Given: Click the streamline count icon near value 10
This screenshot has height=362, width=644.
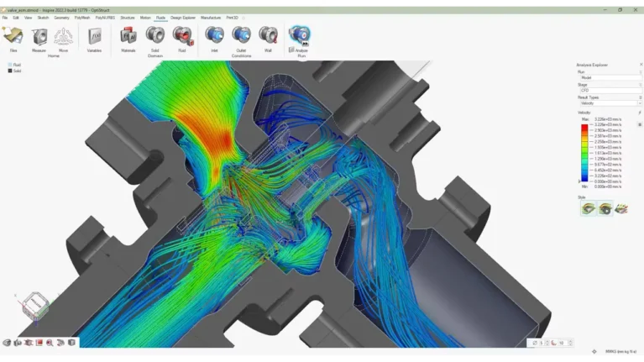Looking at the screenshot, I should [554, 343].
